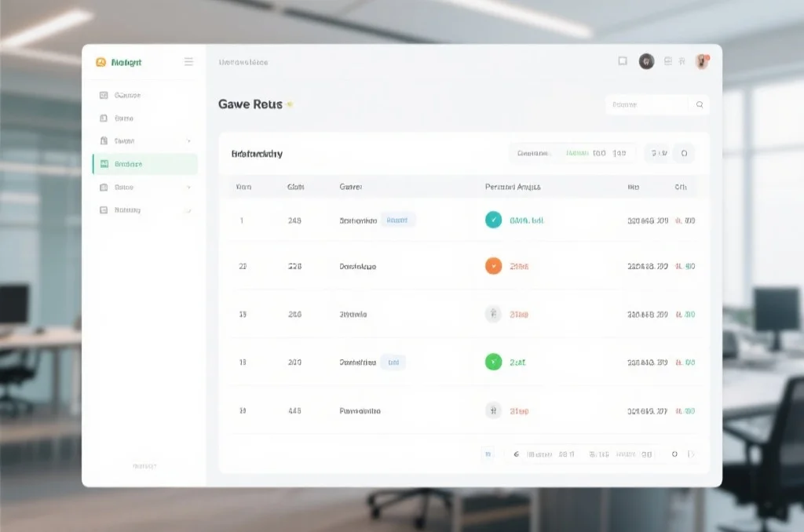Viewport: 804px width, 532px height.
Task: Click the grey person icon in row 286
Action: click(493, 314)
